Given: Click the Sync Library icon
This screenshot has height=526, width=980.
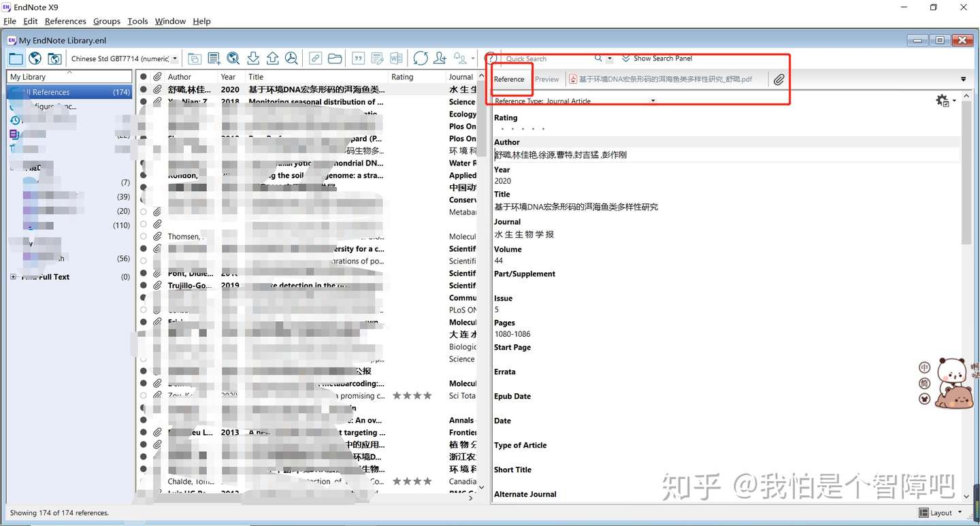Looking at the screenshot, I should [x=421, y=59].
